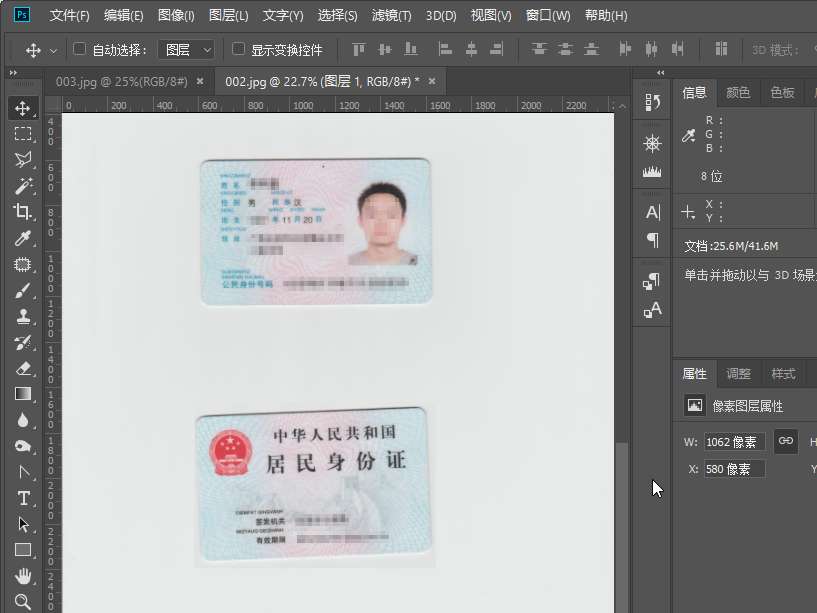Select the Eyedropper tool in toolbox
The image size is (817, 613).
(x=22, y=238)
